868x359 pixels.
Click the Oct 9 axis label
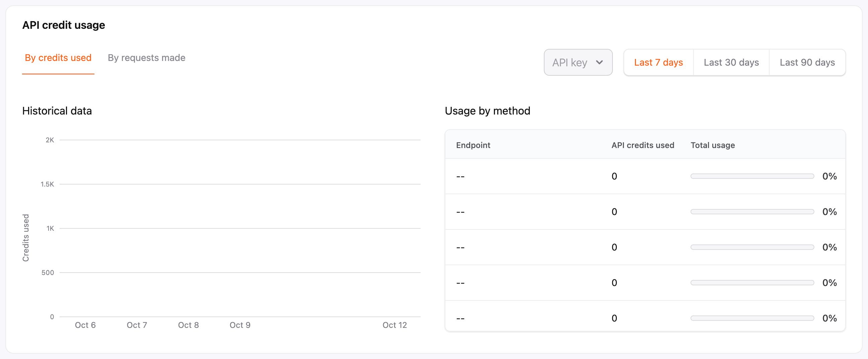[x=240, y=325]
